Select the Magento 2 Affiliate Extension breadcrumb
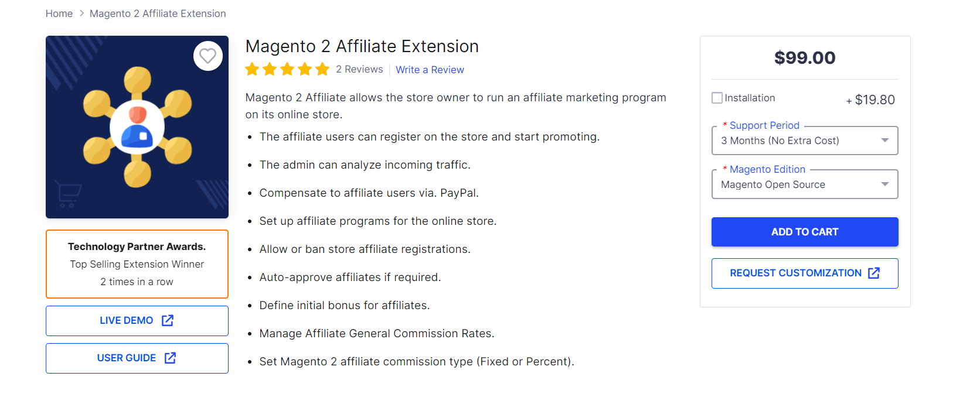This screenshot has height=397, width=980. 158,13
